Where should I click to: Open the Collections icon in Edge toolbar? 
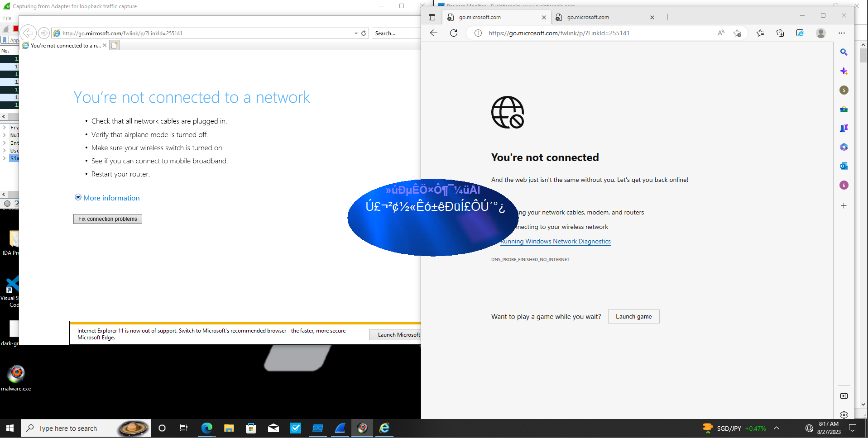tap(780, 33)
